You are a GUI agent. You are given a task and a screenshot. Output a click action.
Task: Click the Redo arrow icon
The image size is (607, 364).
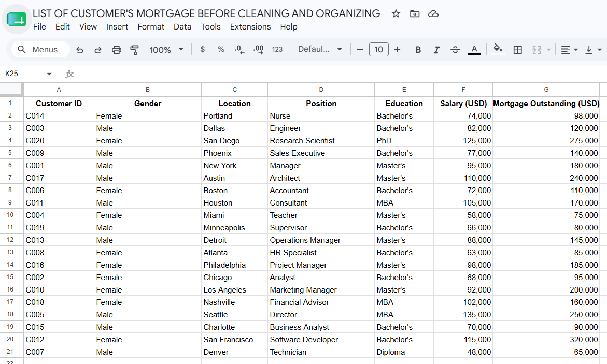(x=98, y=50)
